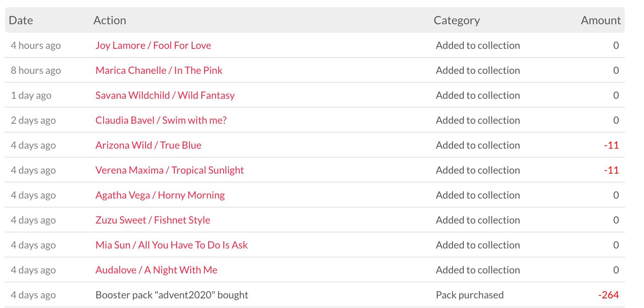
Task: Click Mia Sun / All You Have To Do Is Ask
Action: (x=171, y=245)
